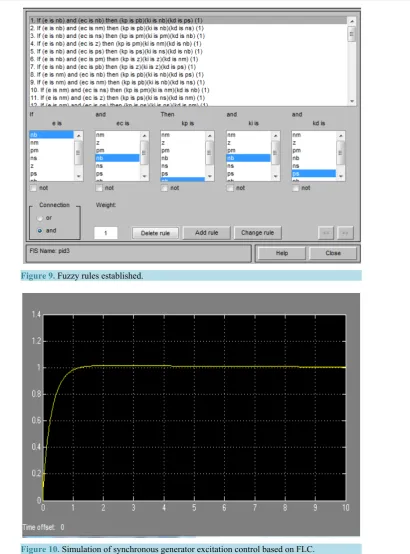Click the 'ki is' list scrollbar thumb
Screen dimensions: 410x554
275,153
